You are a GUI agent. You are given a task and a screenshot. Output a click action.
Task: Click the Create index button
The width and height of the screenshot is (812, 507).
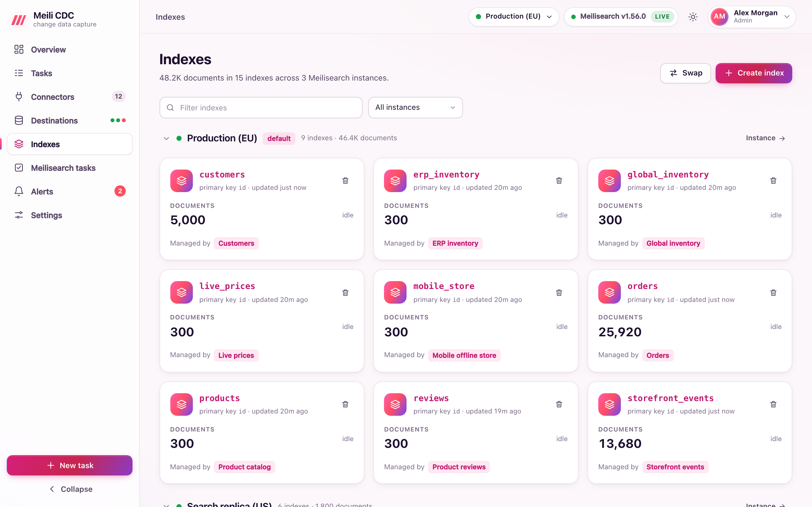tap(754, 73)
